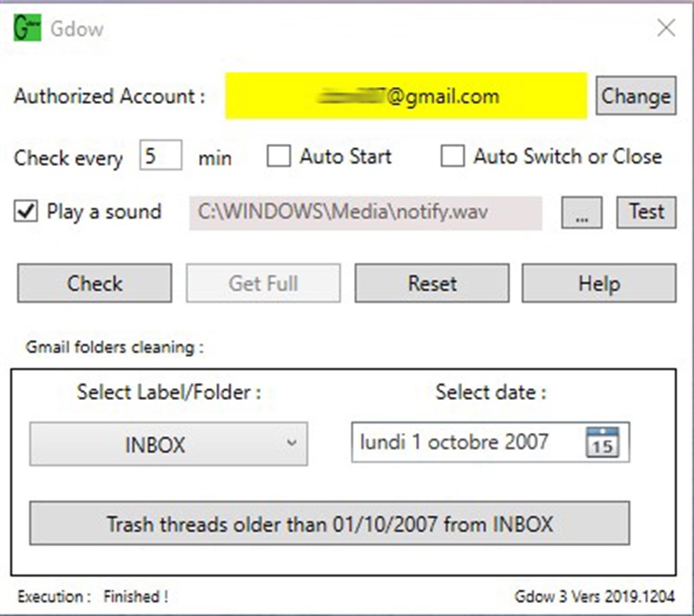Click the browse "..." button for sound file
This screenshot has width=694, height=616.
[x=581, y=211]
